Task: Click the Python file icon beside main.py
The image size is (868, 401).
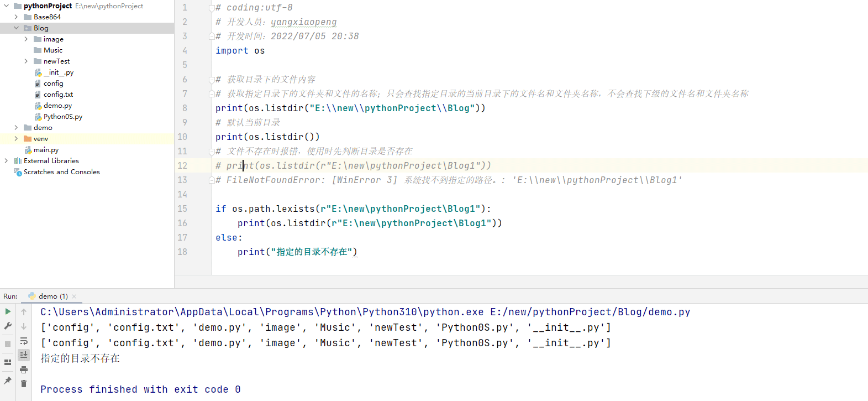Action: pyautogui.click(x=28, y=150)
